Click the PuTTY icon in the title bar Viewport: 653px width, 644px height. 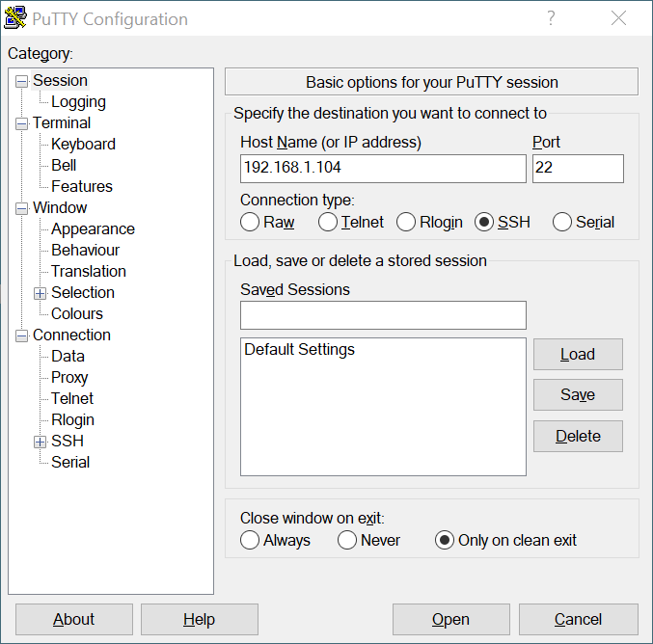click(x=15, y=18)
